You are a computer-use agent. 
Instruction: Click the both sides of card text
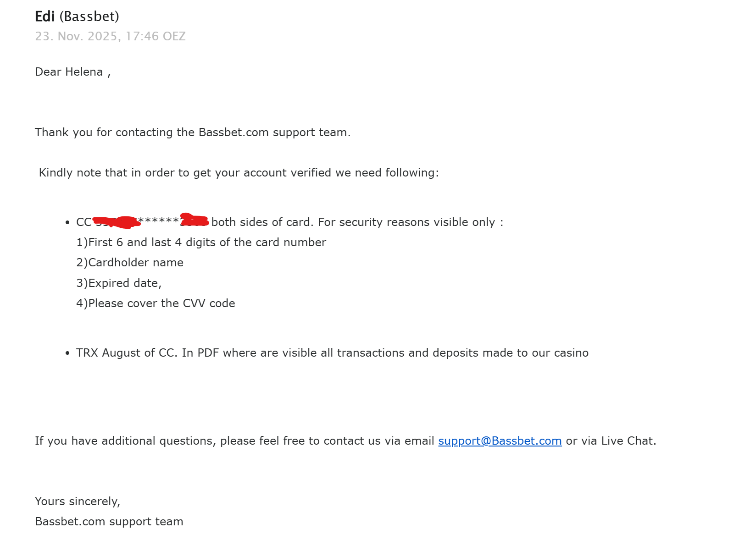(262, 222)
